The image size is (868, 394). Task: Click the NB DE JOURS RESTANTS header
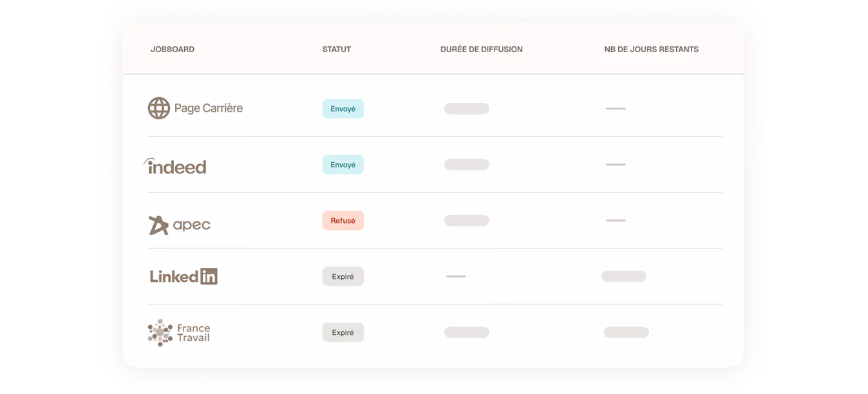[x=652, y=50]
